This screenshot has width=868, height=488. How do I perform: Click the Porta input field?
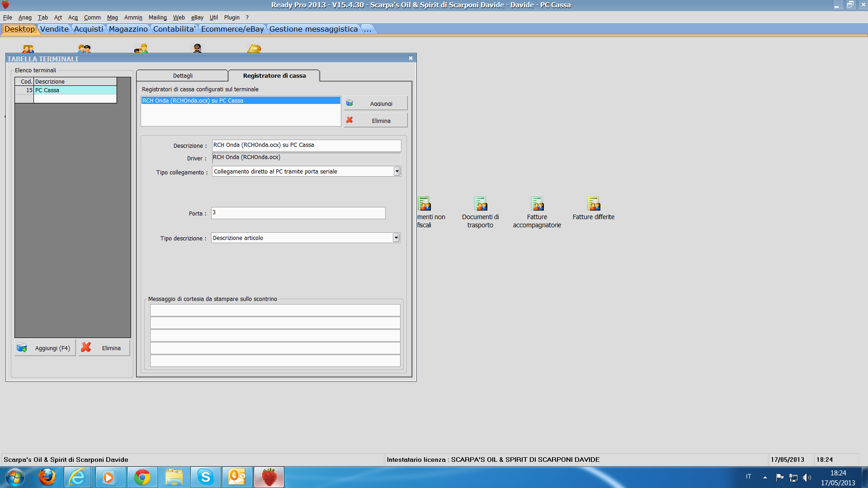click(x=298, y=213)
